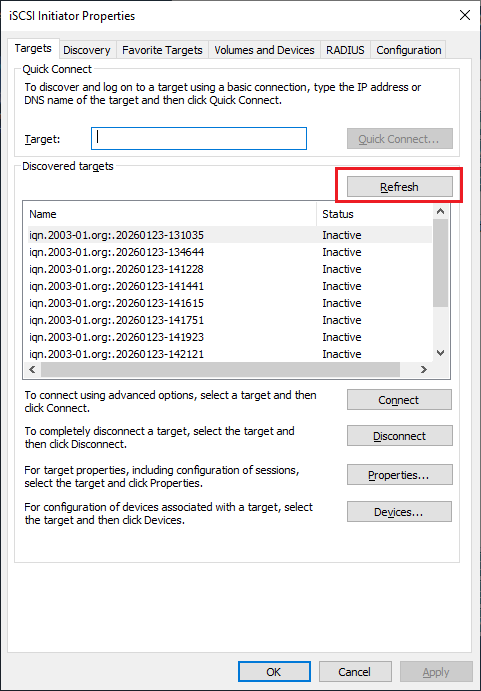Click the Apply button
This screenshot has width=481, height=691.
point(436,672)
